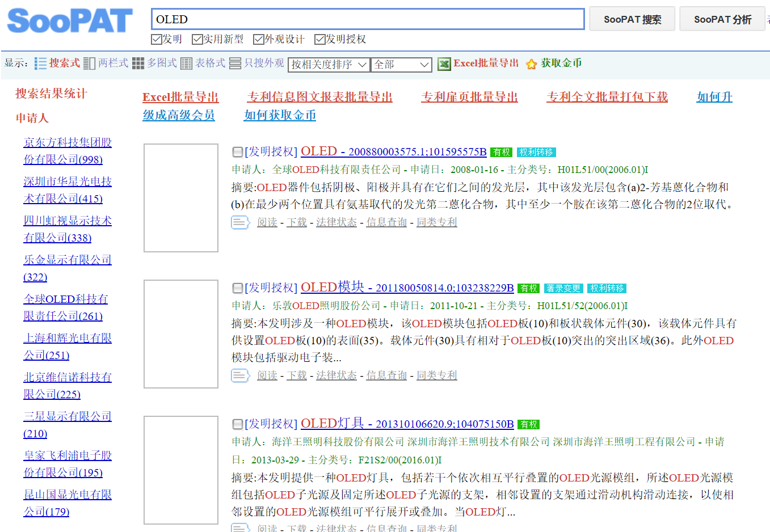
Task: Click document icon under the 200880003575.1 patent
Action: [x=241, y=222]
